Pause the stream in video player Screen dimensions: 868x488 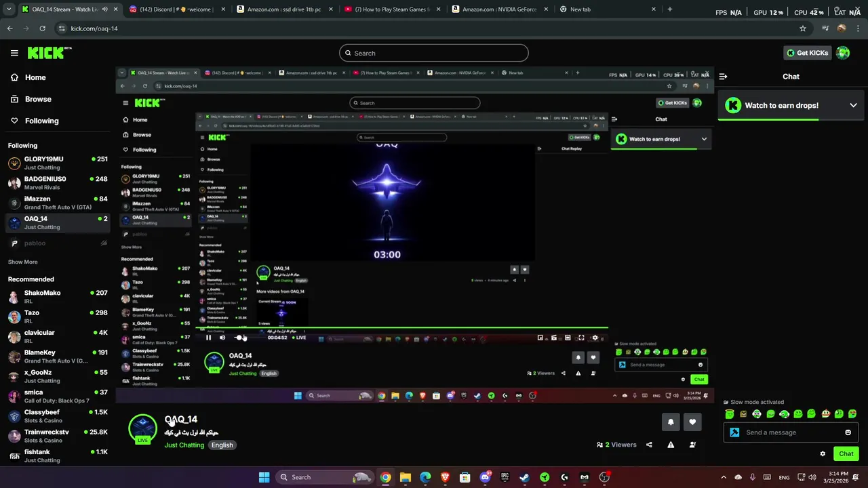coord(208,338)
